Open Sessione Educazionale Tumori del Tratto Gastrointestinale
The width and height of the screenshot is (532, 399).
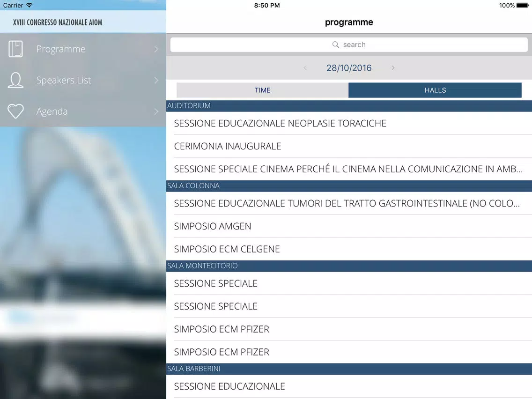pos(349,203)
